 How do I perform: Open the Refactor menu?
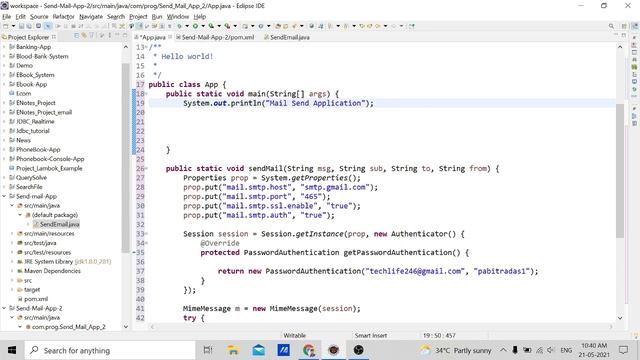coord(63,16)
